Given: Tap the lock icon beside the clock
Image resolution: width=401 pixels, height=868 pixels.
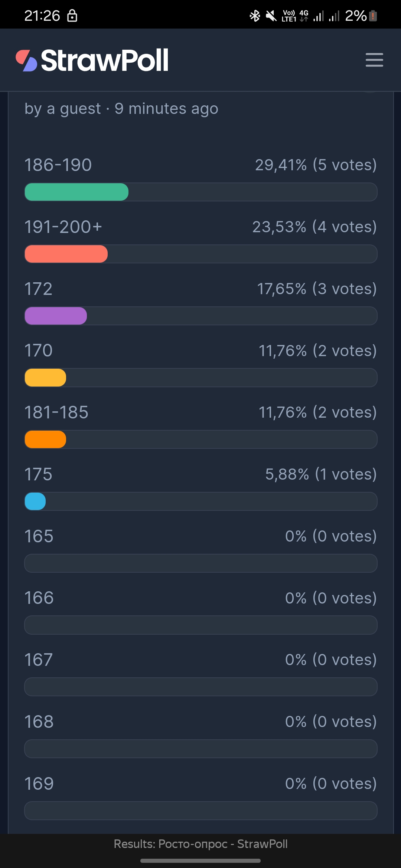Looking at the screenshot, I should tap(72, 16).
